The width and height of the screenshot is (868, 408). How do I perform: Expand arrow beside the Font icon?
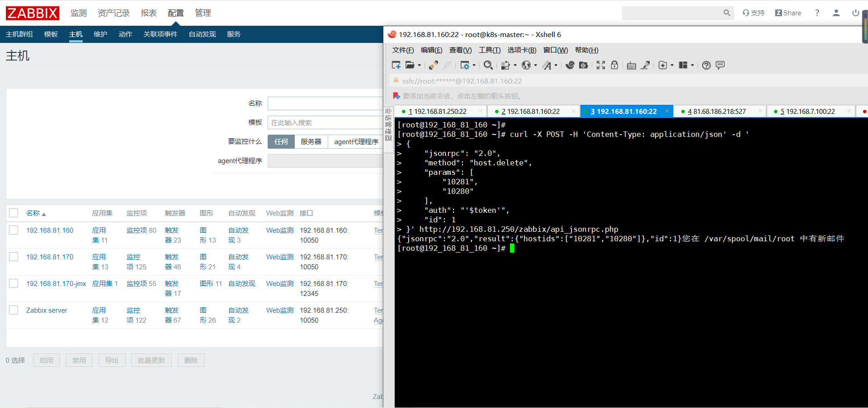point(556,66)
